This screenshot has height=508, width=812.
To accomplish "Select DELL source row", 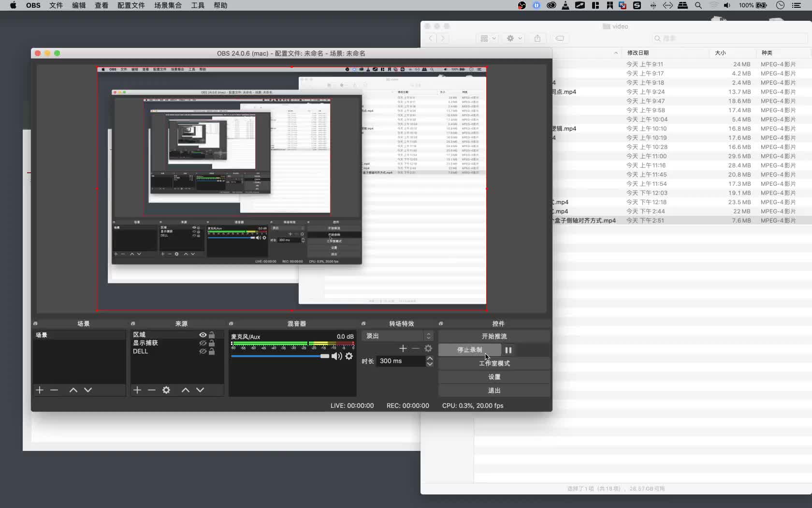I will pyautogui.click(x=177, y=351).
